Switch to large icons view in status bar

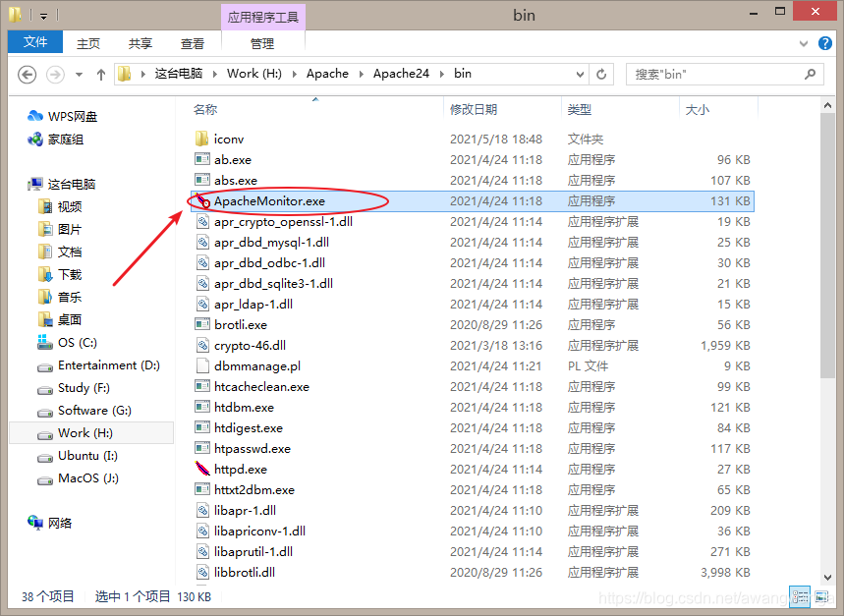821,596
